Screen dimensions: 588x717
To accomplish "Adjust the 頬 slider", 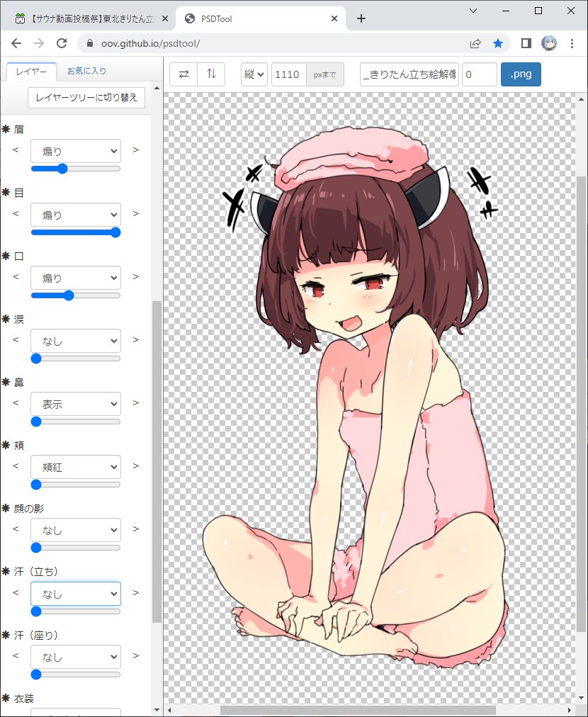I will pyautogui.click(x=76, y=485).
